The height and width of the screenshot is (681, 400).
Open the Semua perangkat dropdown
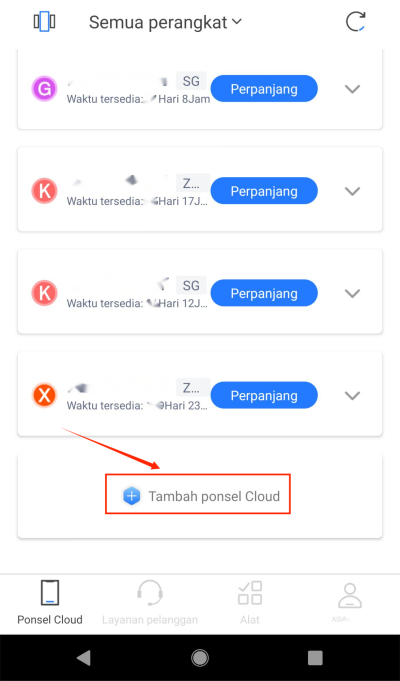point(165,22)
